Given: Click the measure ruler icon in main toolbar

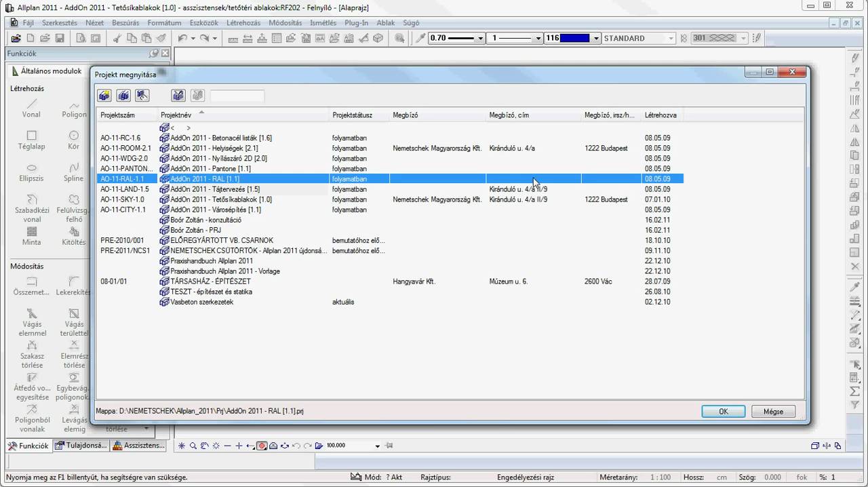Looking at the screenshot, I should (233, 39).
